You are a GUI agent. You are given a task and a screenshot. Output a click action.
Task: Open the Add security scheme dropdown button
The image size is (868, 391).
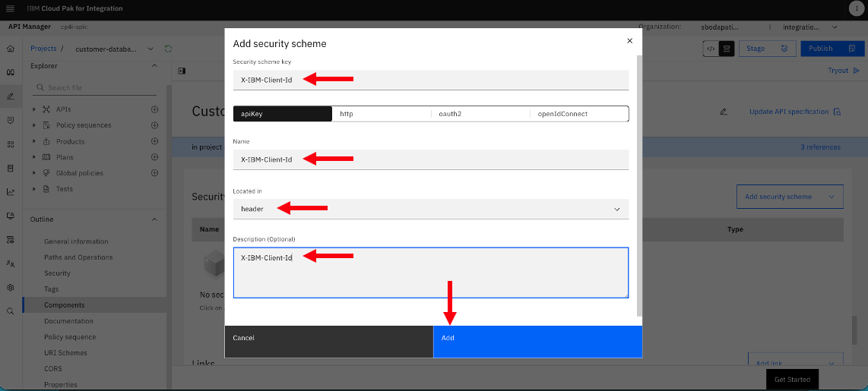(x=790, y=197)
